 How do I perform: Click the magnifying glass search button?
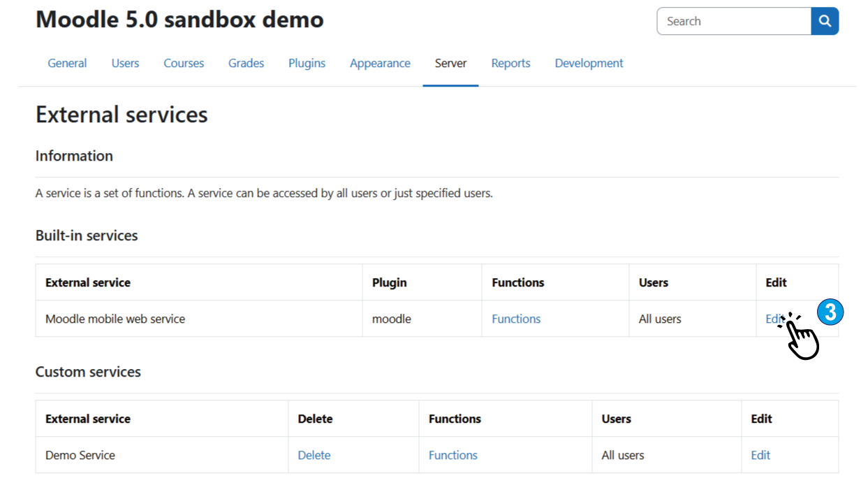825,22
